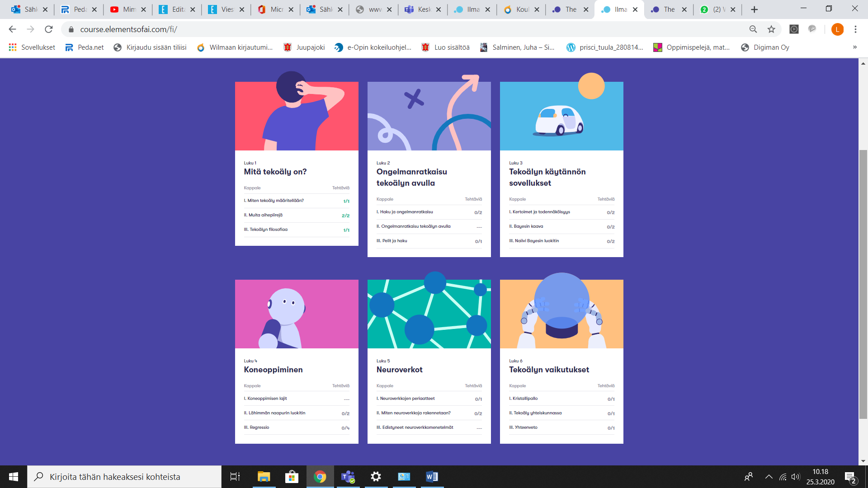Click the Neuroverkot chapter illustration
This screenshot has width=868, height=488.
[429, 314]
